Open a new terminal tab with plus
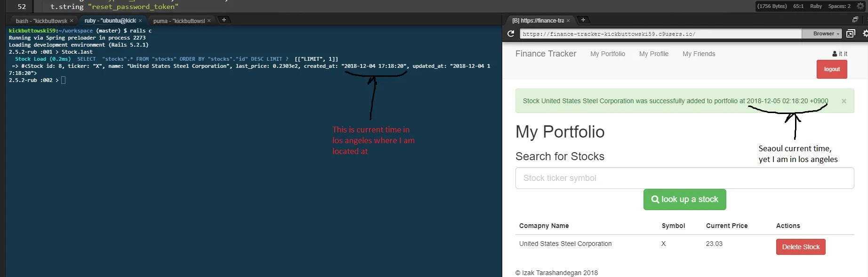The image size is (868, 277). coord(224,20)
